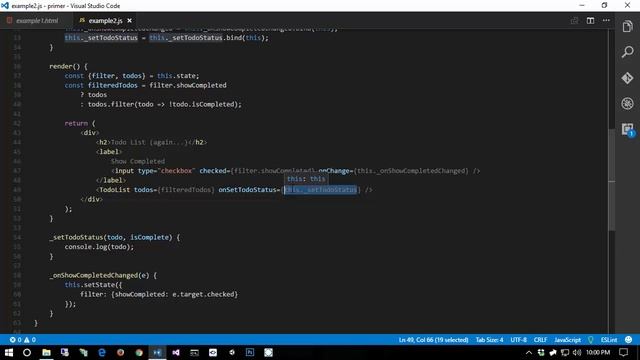Click the input type="checkbox" line in code

[x=295, y=171]
